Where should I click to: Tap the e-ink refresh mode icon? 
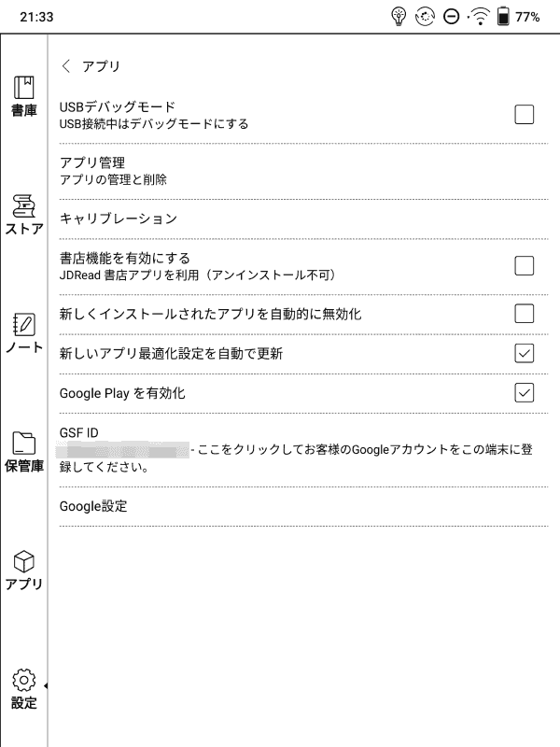pos(426,15)
